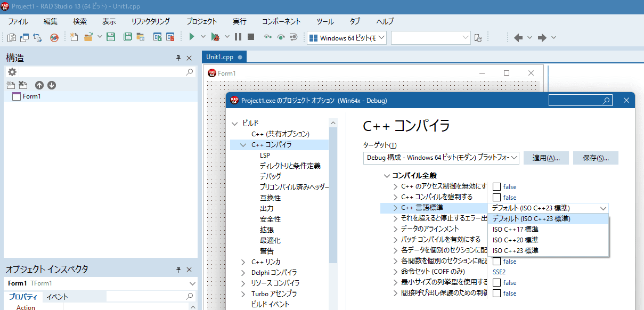Open the ファイル menu
This screenshot has height=310, width=644.
click(18, 21)
